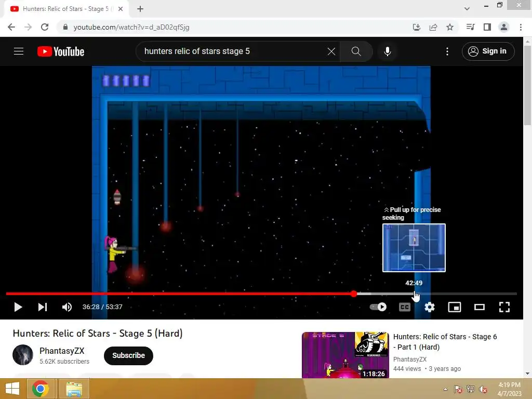This screenshot has width=532, height=399.
Task: View site info lock icon
Action: coord(65,27)
